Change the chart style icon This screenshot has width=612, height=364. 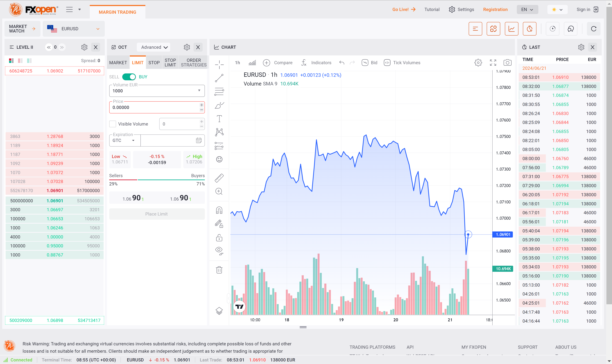point(252,63)
